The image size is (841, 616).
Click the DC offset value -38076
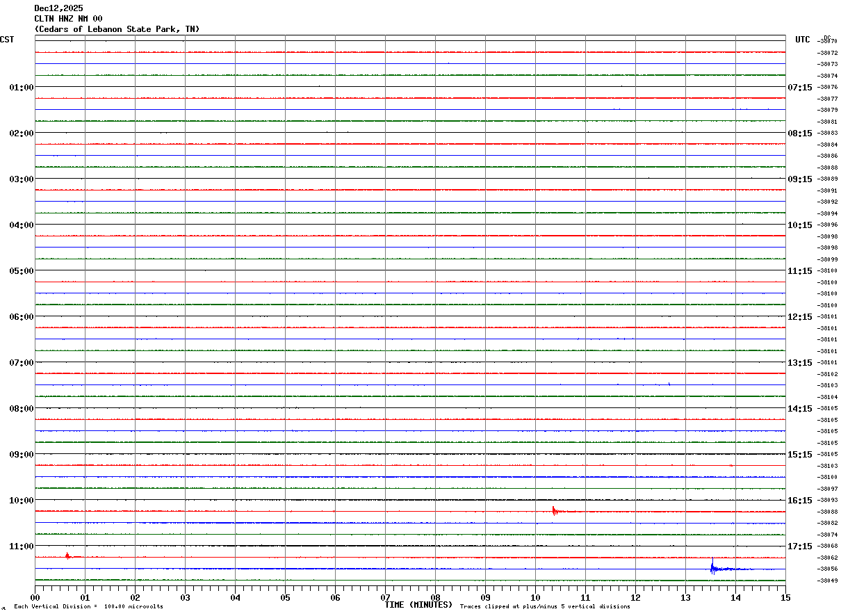828,87
